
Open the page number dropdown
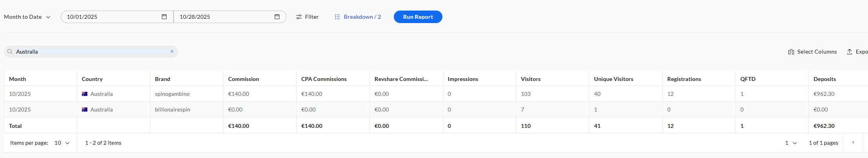click(791, 143)
